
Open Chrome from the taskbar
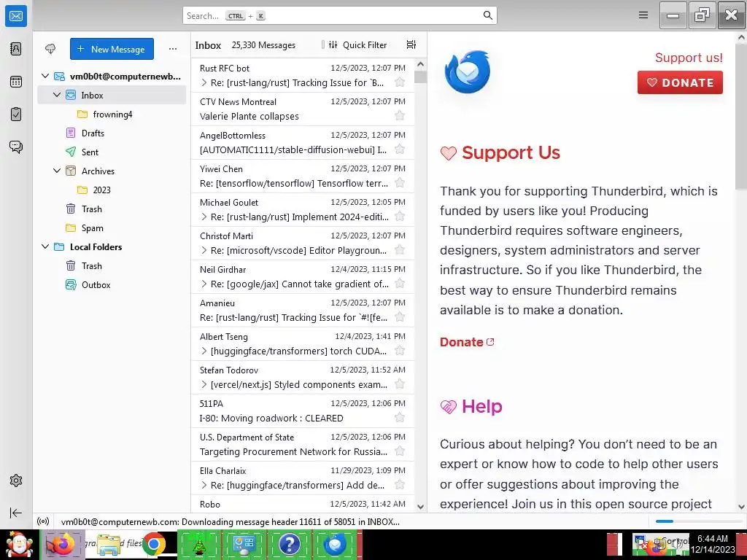(x=154, y=544)
